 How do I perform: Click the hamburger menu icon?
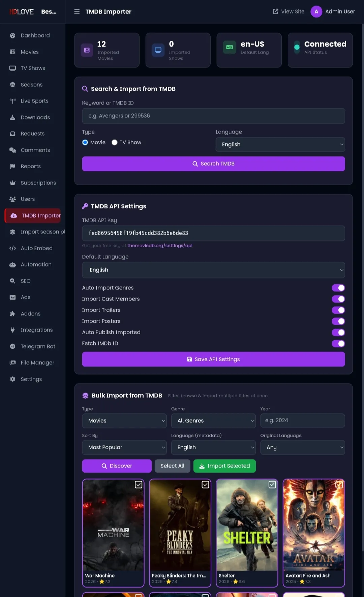[x=77, y=11]
